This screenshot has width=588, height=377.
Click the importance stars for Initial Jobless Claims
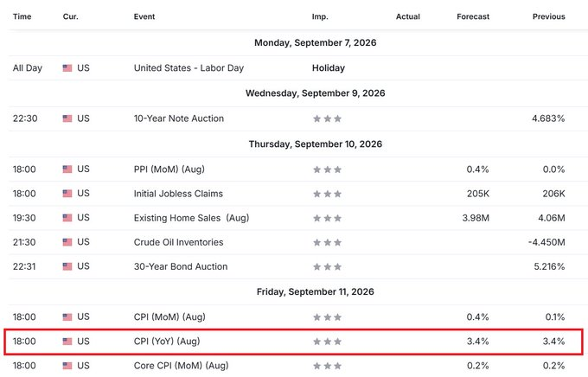[x=328, y=194]
